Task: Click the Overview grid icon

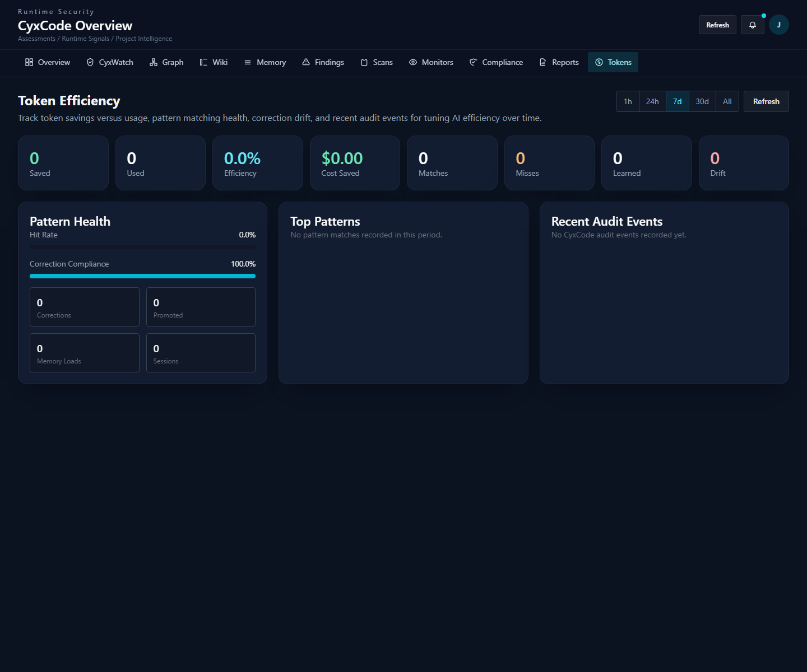Action: 29,62
